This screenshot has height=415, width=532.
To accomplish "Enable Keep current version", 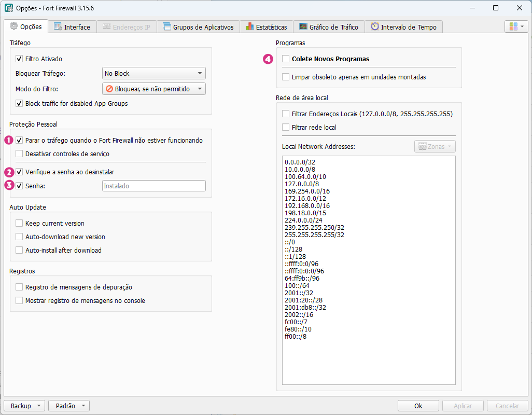I will click(19, 223).
